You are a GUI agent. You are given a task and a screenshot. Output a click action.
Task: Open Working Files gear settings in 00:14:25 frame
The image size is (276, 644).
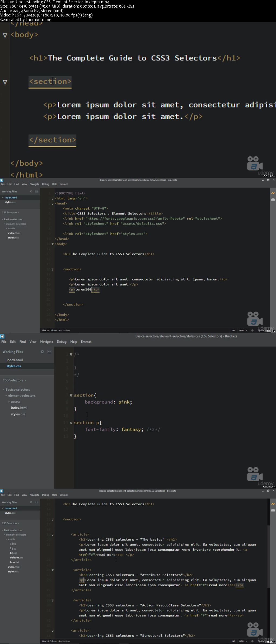coord(31,502)
